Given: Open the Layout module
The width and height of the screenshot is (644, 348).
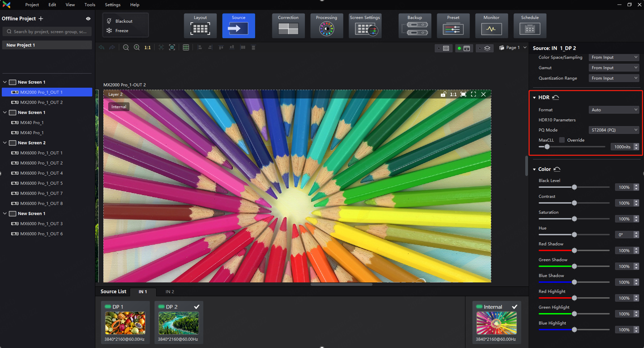Looking at the screenshot, I should coord(200,25).
